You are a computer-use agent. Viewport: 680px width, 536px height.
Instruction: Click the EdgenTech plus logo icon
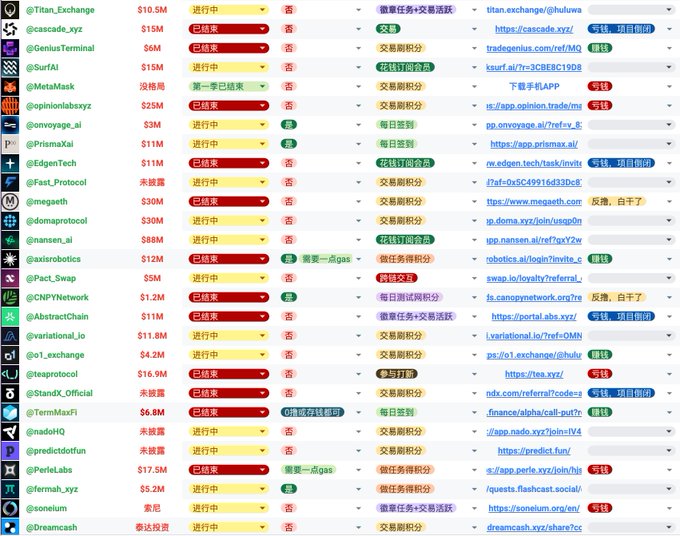pos(10,163)
